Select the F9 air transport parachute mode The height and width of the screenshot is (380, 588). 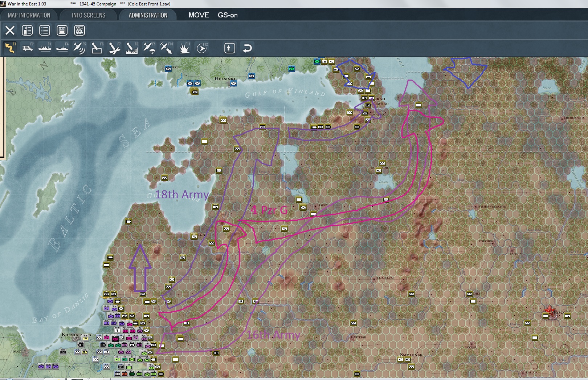149,48
